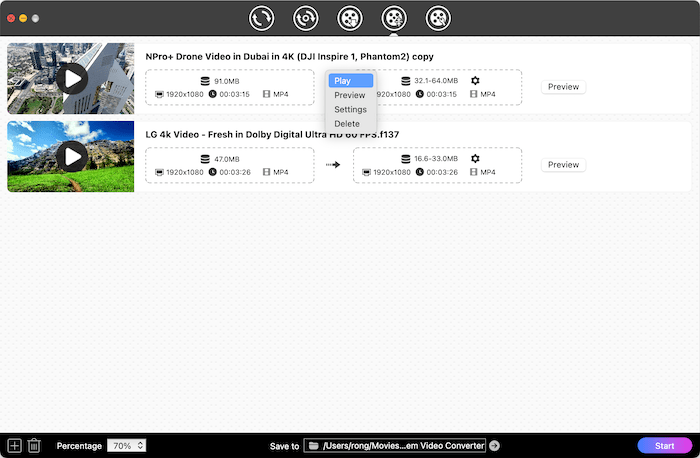
Task: Play the LG 4k video thumbnail
Action: (72, 155)
